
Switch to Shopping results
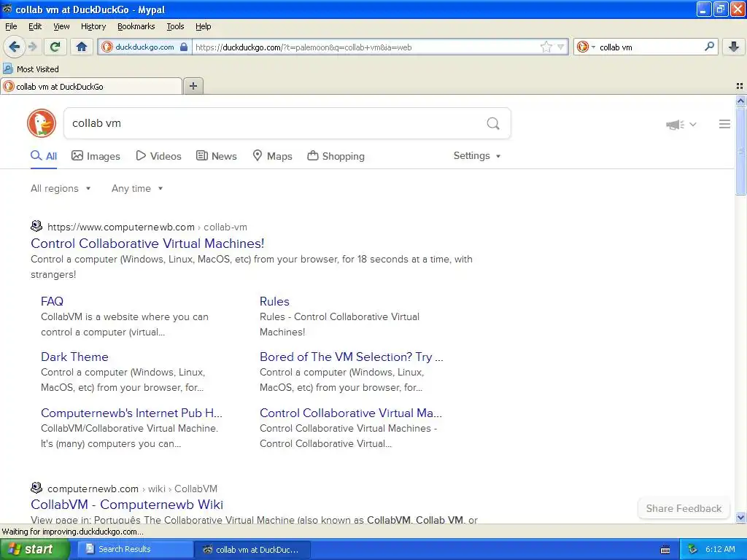pyautogui.click(x=336, y=156)
